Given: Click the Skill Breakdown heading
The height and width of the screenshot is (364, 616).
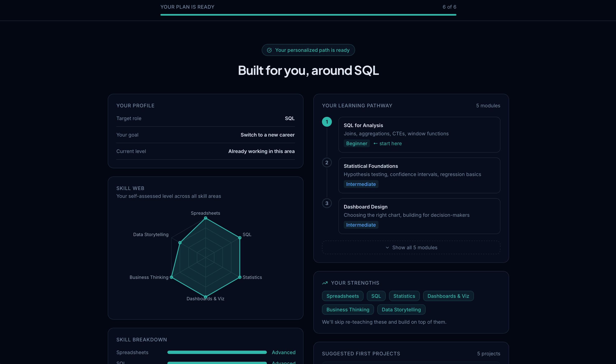Looking at the screenshot, I should pyautogui.click(x=141, y=340).
